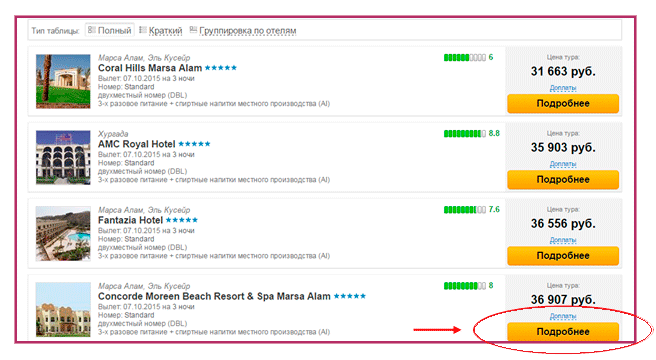Image resolution: width=656 pixels, height=360 pixels.
Task: Click the Тип таблицы label
Action: (x=55, y=31)
